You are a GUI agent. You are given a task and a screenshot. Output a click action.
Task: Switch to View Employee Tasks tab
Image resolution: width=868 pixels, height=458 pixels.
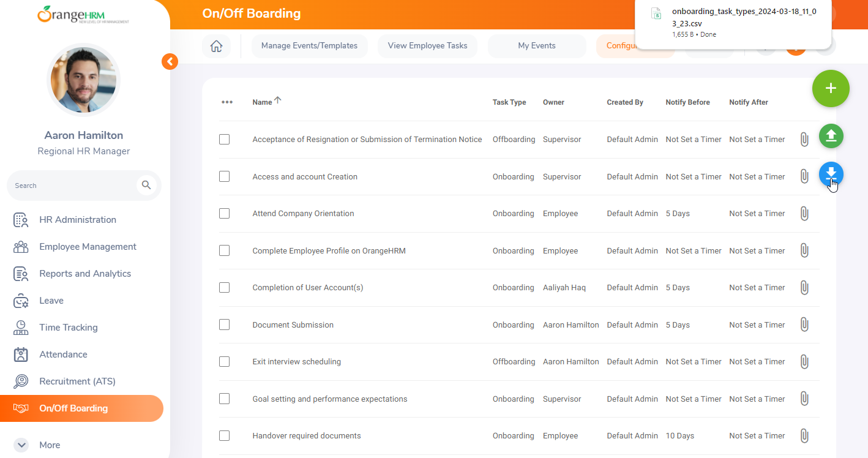(x=427, y=46)
